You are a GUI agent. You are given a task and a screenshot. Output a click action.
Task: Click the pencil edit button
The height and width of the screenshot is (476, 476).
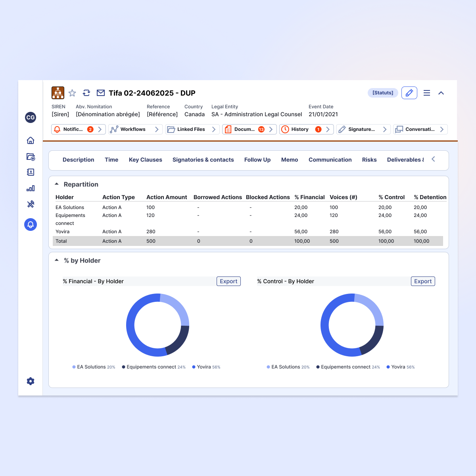click(409, 93)
